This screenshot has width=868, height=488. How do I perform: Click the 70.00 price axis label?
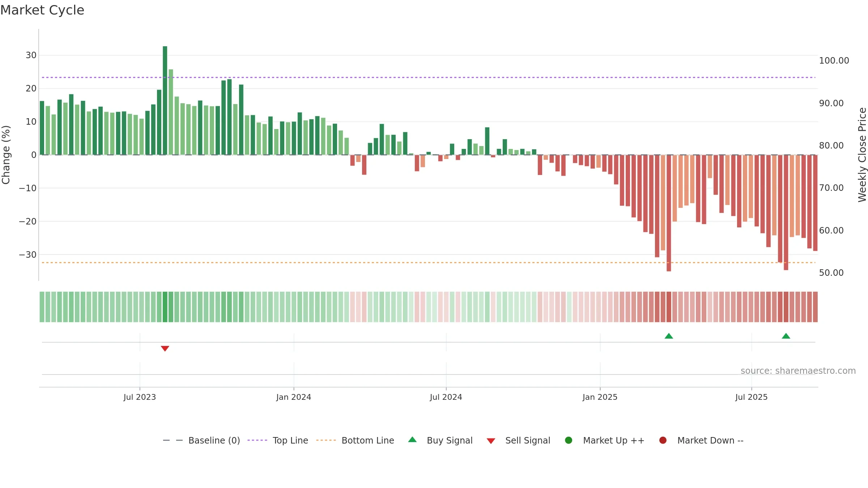(x=831, y=188)
